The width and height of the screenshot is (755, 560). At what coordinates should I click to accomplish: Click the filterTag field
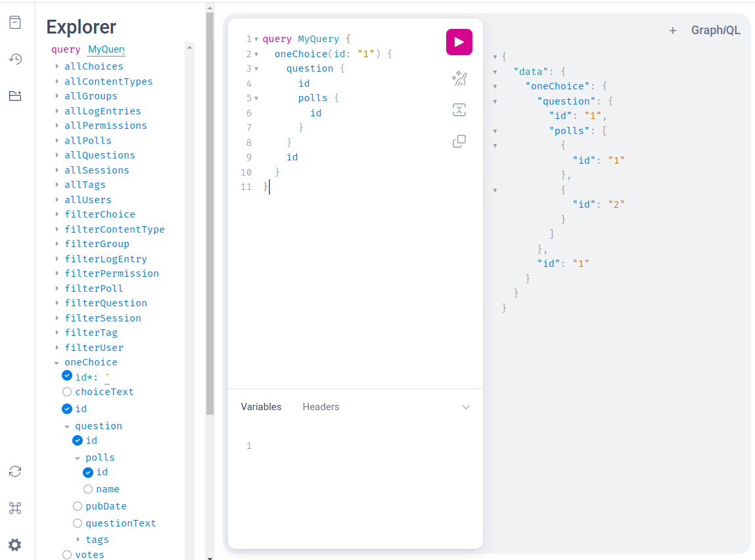(91, 333)
